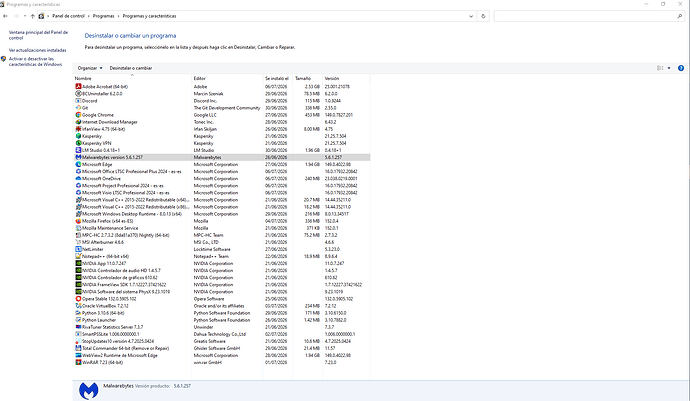The height and width of the screenshot is (401, 690).
Task: Click the Discord program icon
Action: pos(78,101)
